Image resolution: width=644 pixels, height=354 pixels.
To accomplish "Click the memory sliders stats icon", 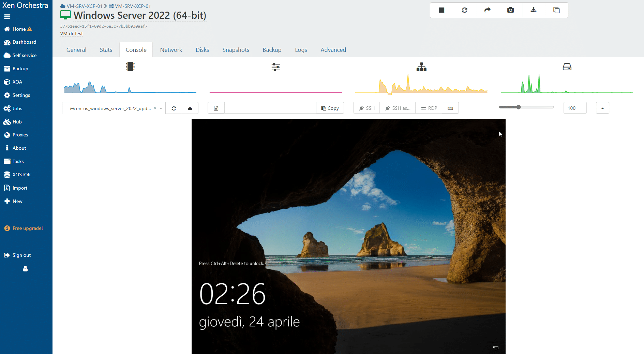I will [x=276, y=67].
